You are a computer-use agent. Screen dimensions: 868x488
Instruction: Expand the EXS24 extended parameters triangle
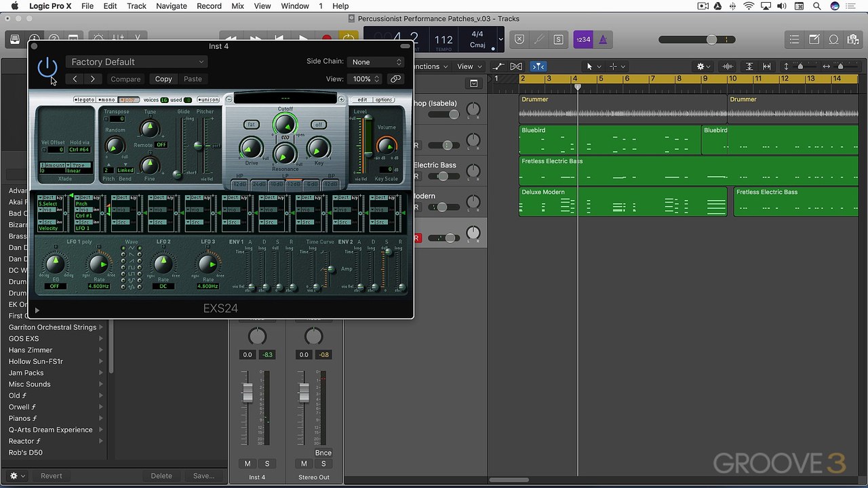(37, 310)
